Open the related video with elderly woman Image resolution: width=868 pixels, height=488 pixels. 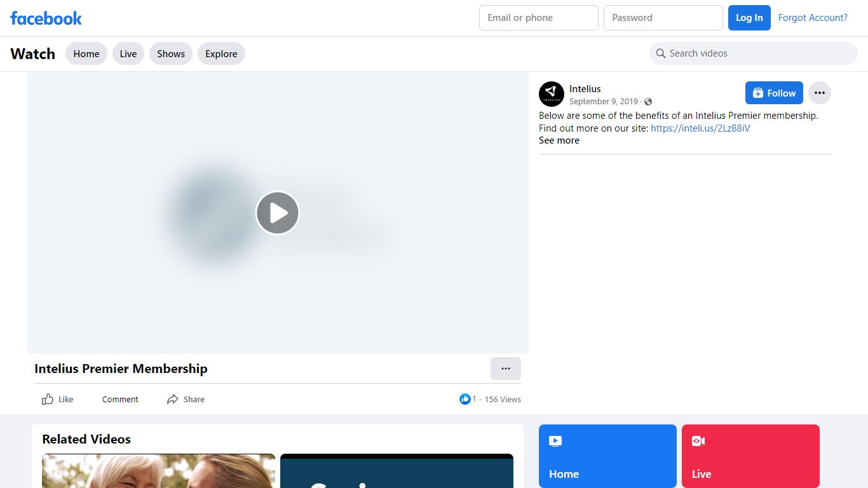(x=159, y=471)
